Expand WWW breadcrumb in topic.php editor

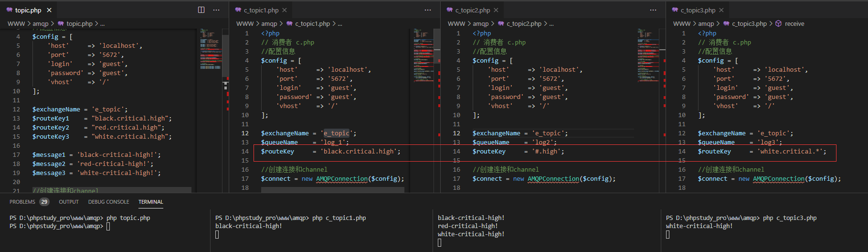pos(16,23)
